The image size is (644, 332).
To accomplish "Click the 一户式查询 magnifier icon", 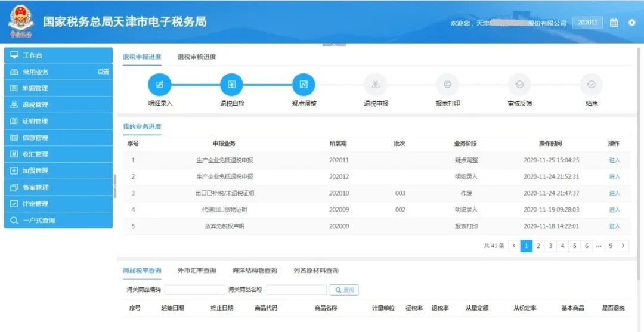I will [x=14, y=221].
